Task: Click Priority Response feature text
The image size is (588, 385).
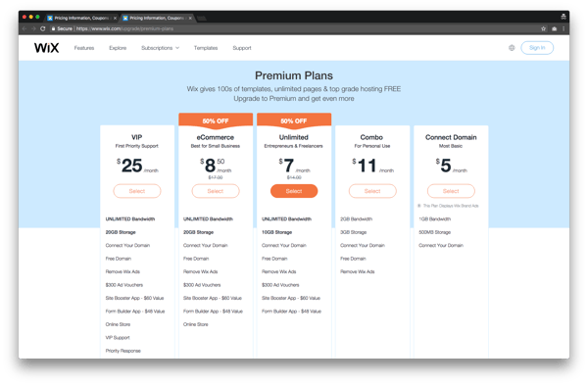Action: pyautogui.click(x=123, y=351)
